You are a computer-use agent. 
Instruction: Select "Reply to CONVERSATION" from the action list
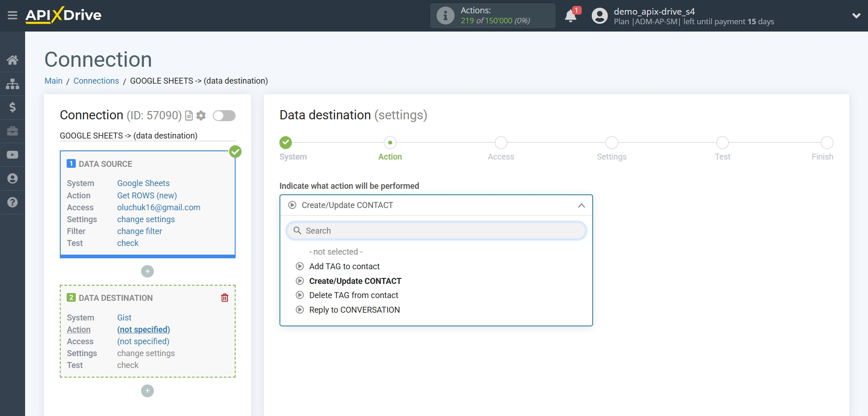(354, 309)
